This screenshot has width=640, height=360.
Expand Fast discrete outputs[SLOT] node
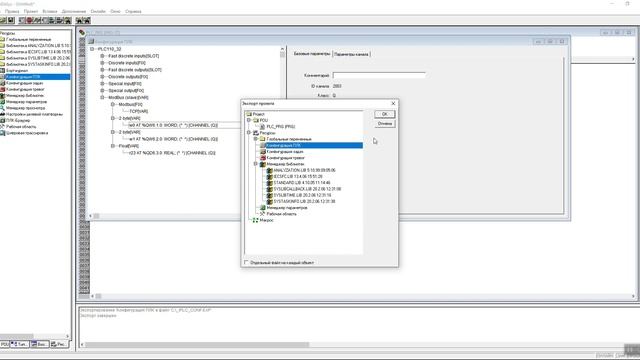tap(102, 70)
